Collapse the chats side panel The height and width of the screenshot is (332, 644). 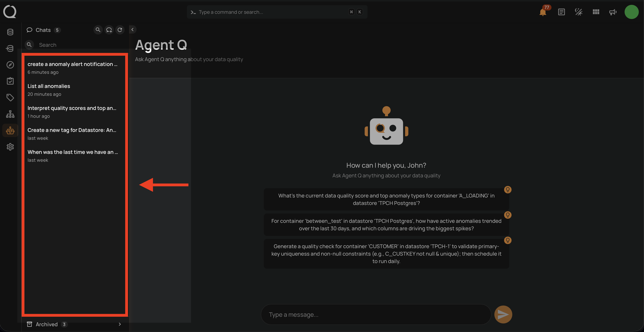pyautogui.click(x=132, y=30)
